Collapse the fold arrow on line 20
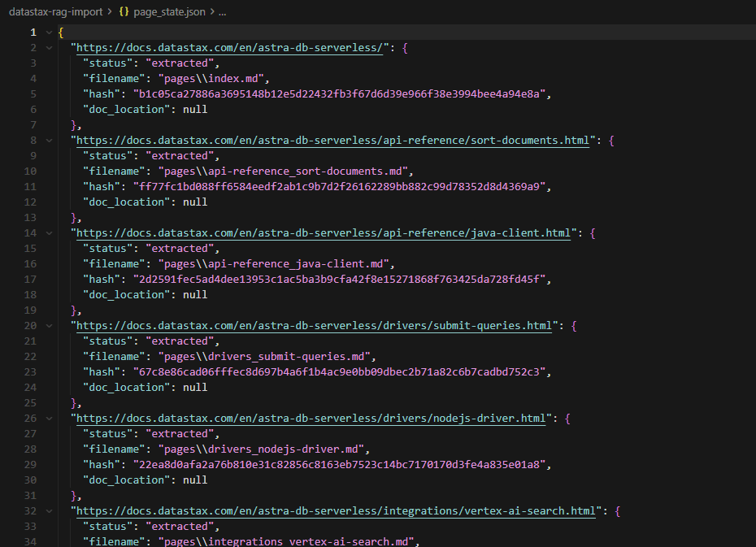This screenshot has height=547, width=756. coord(49,326)
